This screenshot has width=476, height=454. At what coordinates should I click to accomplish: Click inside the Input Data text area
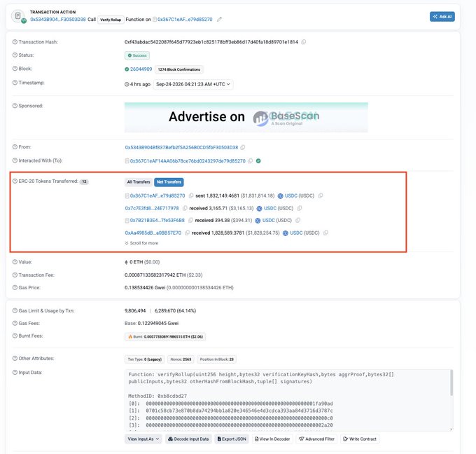[287, 400]
